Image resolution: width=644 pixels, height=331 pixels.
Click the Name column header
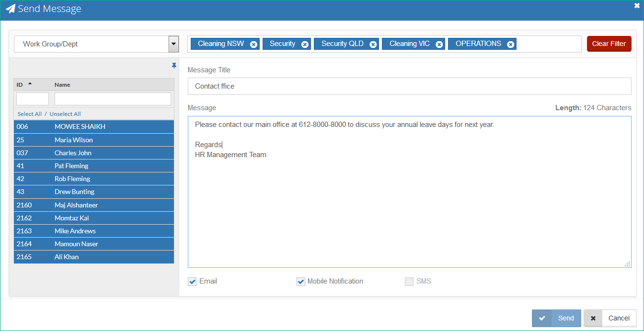(62, 85)
